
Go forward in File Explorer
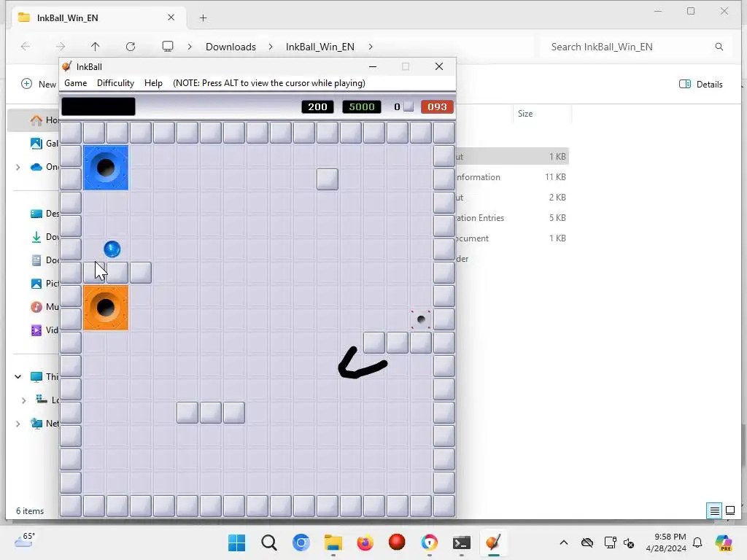point(61,46)
